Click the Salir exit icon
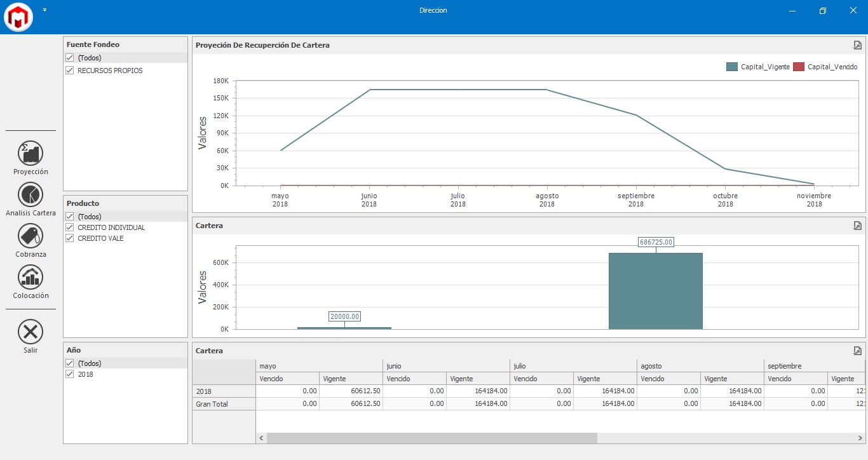This screenshot has height=460, width=868. pyautogui.click(x=31, y=332)
